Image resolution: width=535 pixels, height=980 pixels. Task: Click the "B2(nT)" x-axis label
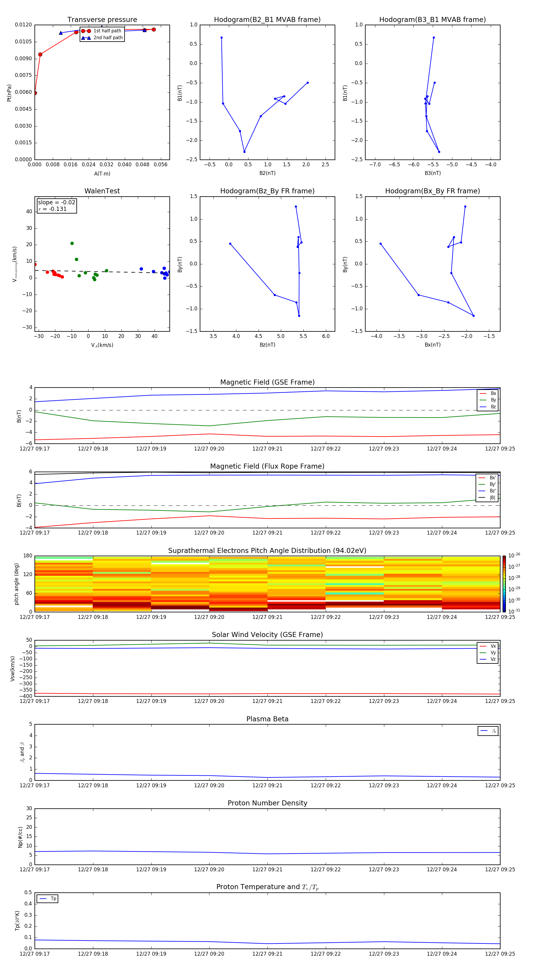coord(267,173)
